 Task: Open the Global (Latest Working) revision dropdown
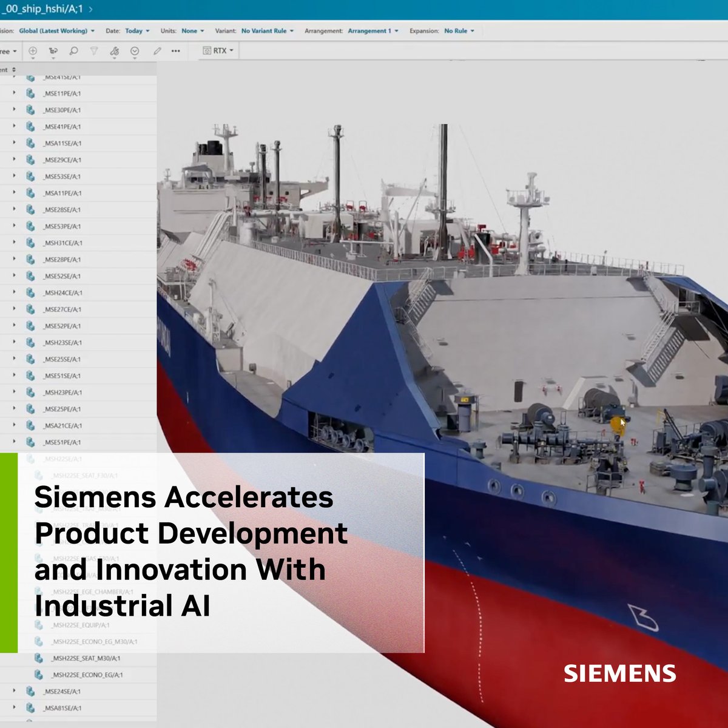point(57,31)
